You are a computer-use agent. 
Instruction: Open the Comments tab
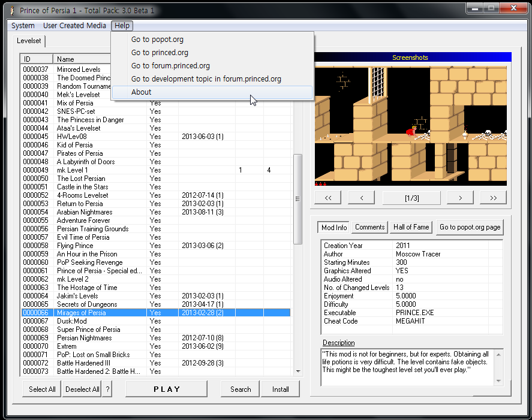(x=370, y=227)
